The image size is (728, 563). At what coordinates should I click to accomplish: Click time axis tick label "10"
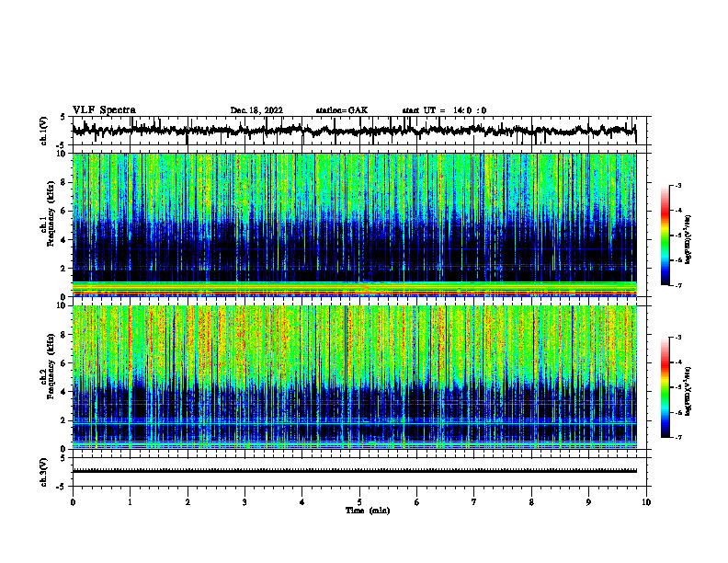click(646, 502)
